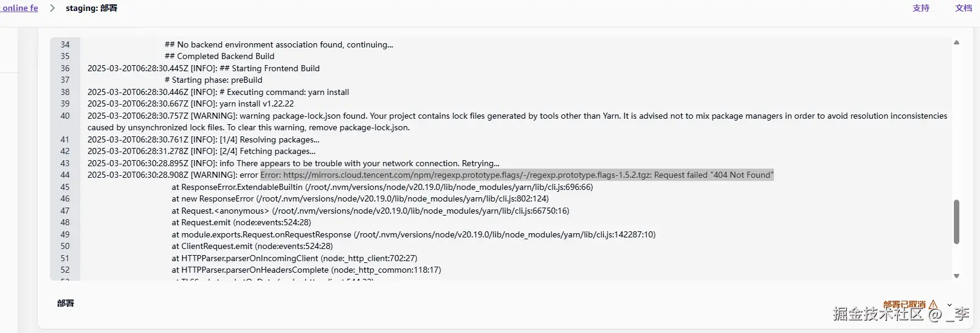
Task: Click line number 34 in gutter
Action: coord(65,45)
